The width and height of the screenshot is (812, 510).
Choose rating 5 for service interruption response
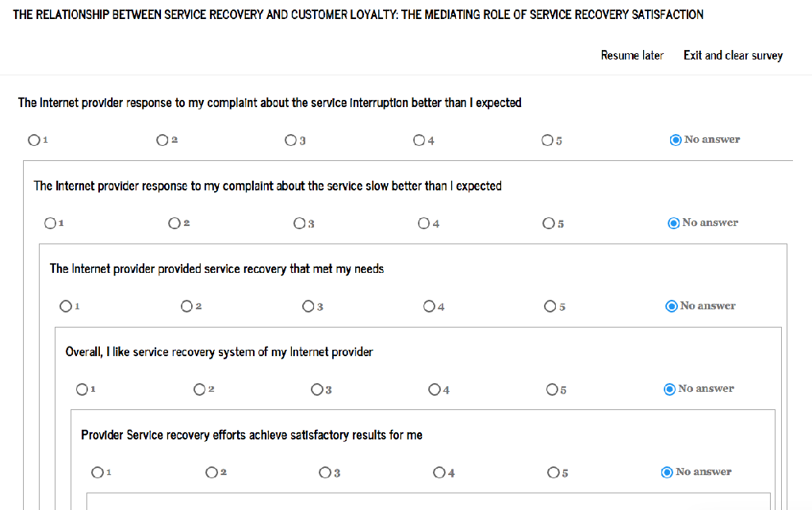[x=547, y=140]
